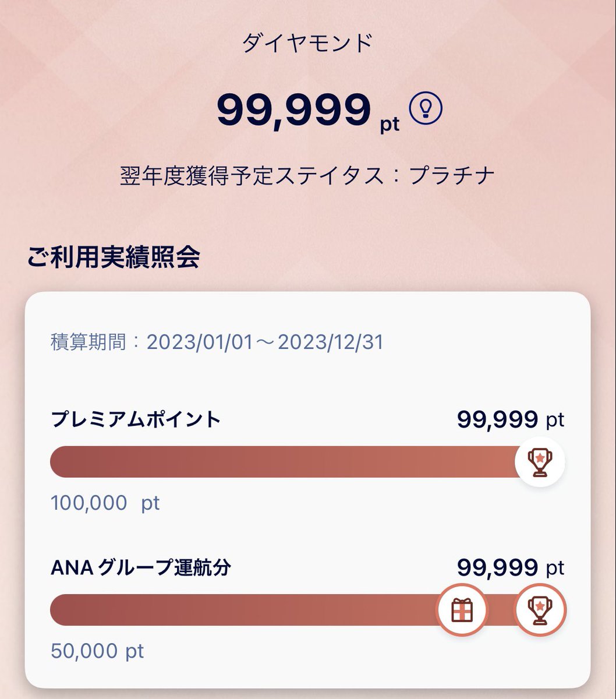
Task: Tap ANA Group 99,999 pt value
Action: click(511, 567)
